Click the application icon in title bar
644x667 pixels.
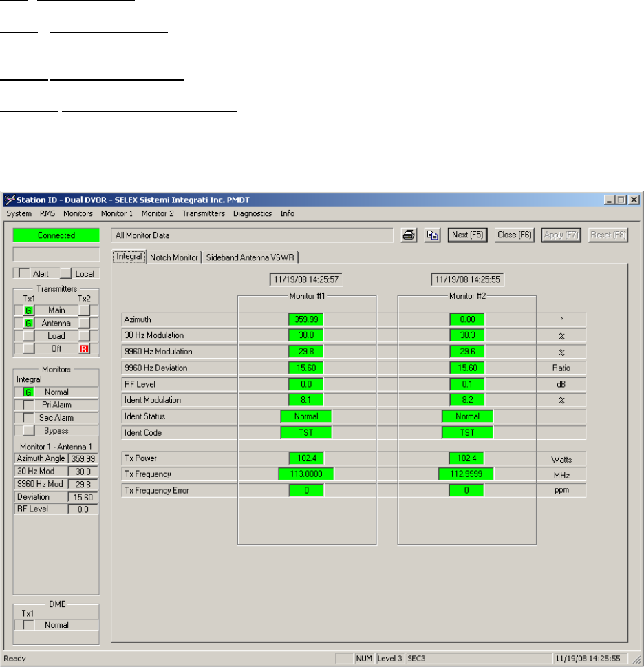click(x=10, y=200)
